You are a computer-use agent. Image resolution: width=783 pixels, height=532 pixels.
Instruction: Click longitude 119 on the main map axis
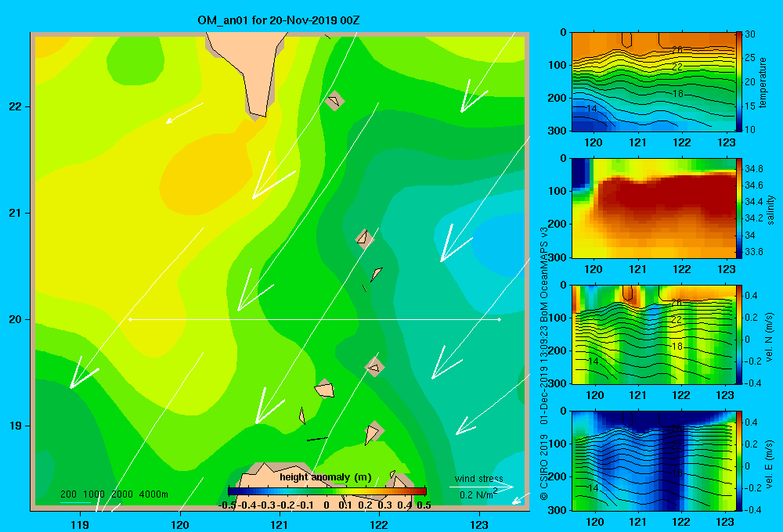coord(80,524)
